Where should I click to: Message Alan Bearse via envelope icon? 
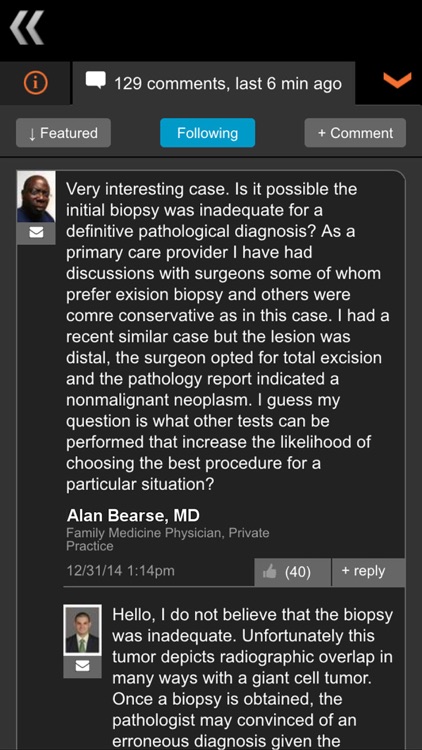(36, 233)
